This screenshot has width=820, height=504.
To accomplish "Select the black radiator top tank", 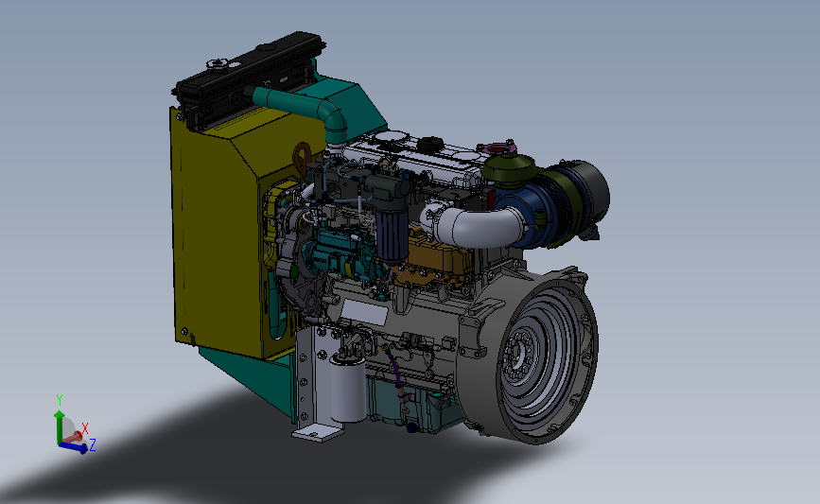I will [x=250, y=78].
